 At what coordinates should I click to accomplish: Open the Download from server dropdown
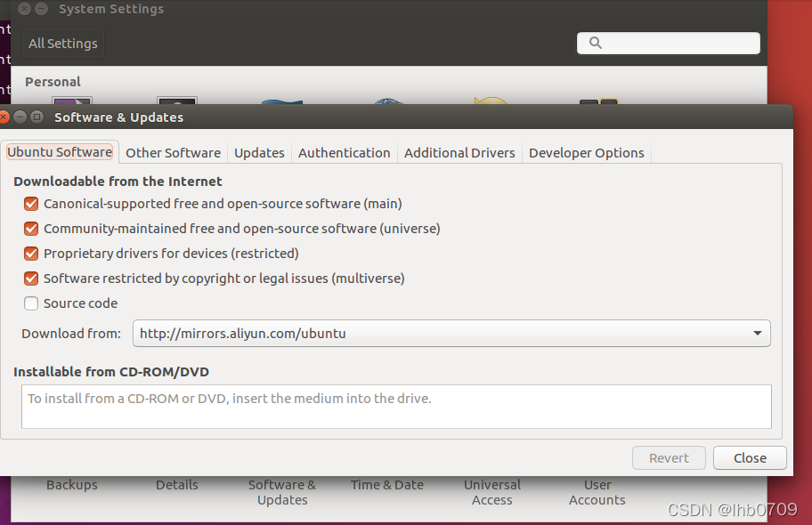[x=451, y=333]
